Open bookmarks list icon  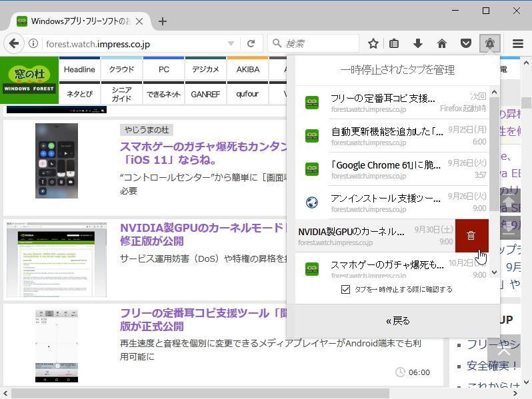coord(394,43)
